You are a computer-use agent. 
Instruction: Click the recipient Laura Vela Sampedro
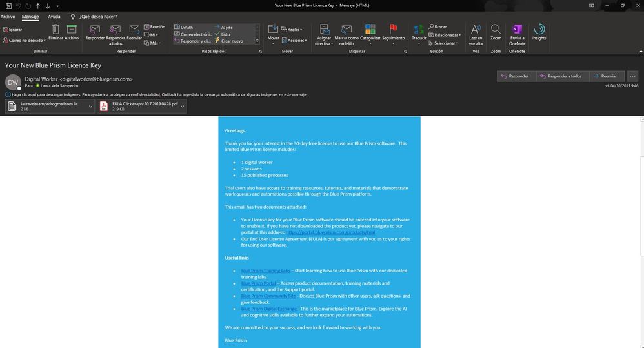click(59, 85)
